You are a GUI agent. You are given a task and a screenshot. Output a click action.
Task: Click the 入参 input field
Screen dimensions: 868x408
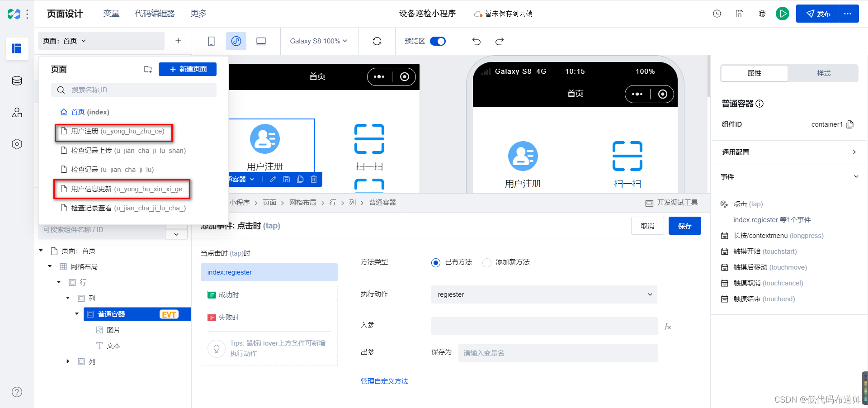[544, 326]
